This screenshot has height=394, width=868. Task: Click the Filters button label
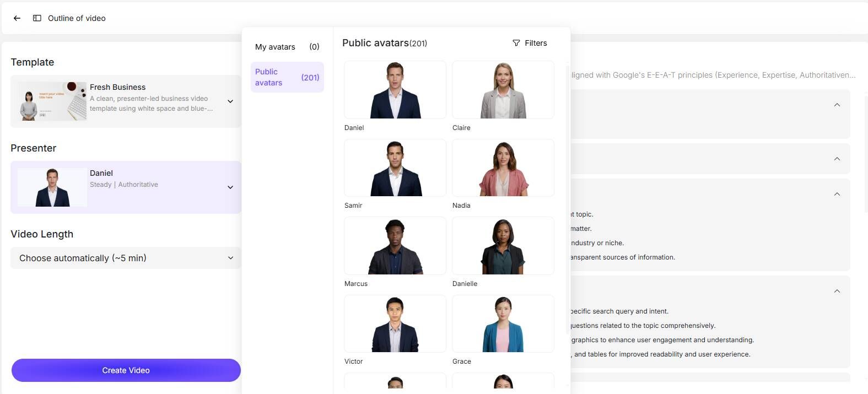pyautogui.click(x=536, y=43)
